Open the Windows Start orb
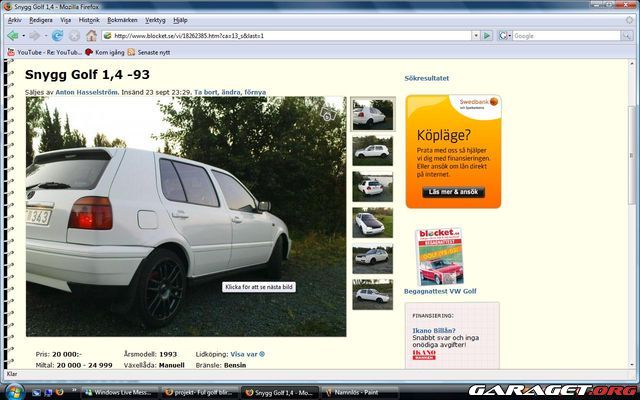The height and width of the screenshot is (400, 640). [x=12, y=391]
